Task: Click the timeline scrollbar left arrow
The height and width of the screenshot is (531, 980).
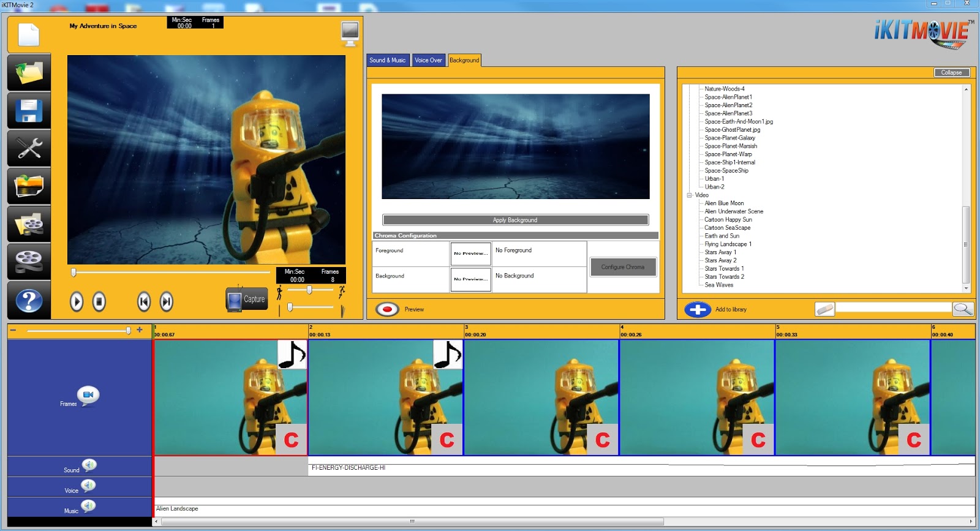Action: pos(157,522)
